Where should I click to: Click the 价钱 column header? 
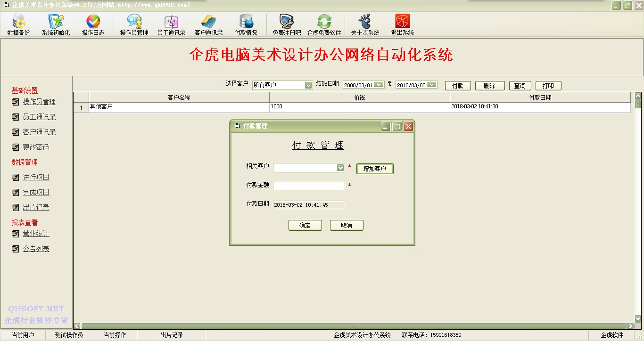click(360, 97)
